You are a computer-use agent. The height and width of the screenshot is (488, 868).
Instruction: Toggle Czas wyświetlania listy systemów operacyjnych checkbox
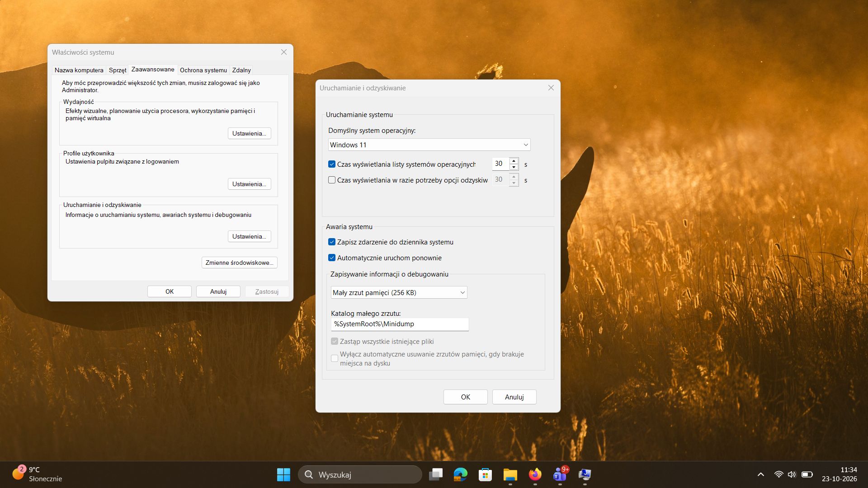[332, 164]
